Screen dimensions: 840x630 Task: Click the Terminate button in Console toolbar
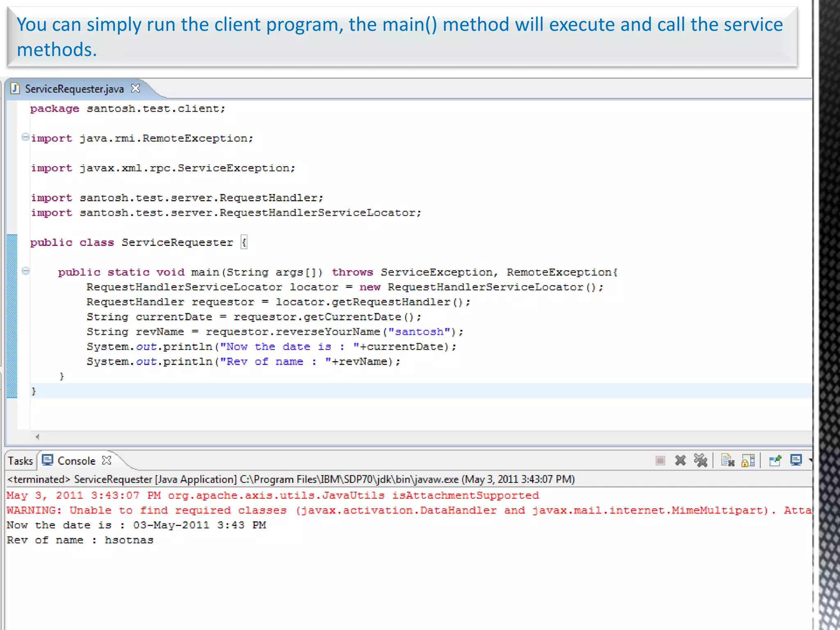[x=660, y=461]
